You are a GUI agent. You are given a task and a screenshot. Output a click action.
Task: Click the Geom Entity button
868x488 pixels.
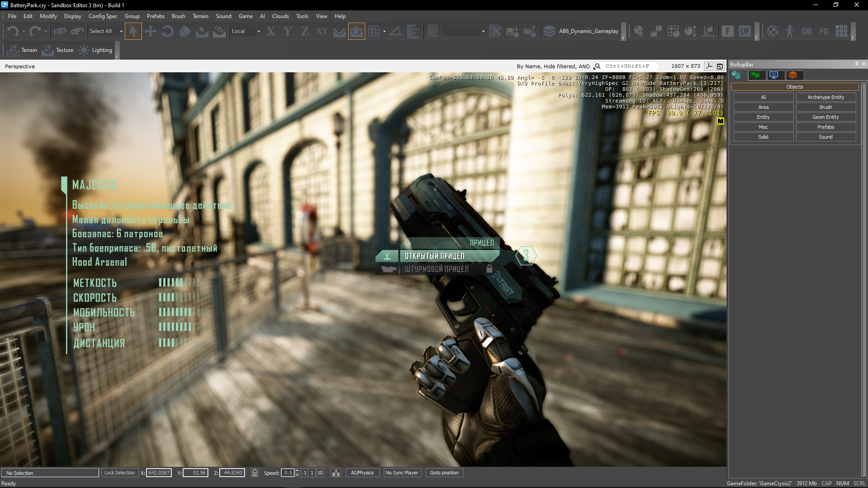tap(826, 117)
